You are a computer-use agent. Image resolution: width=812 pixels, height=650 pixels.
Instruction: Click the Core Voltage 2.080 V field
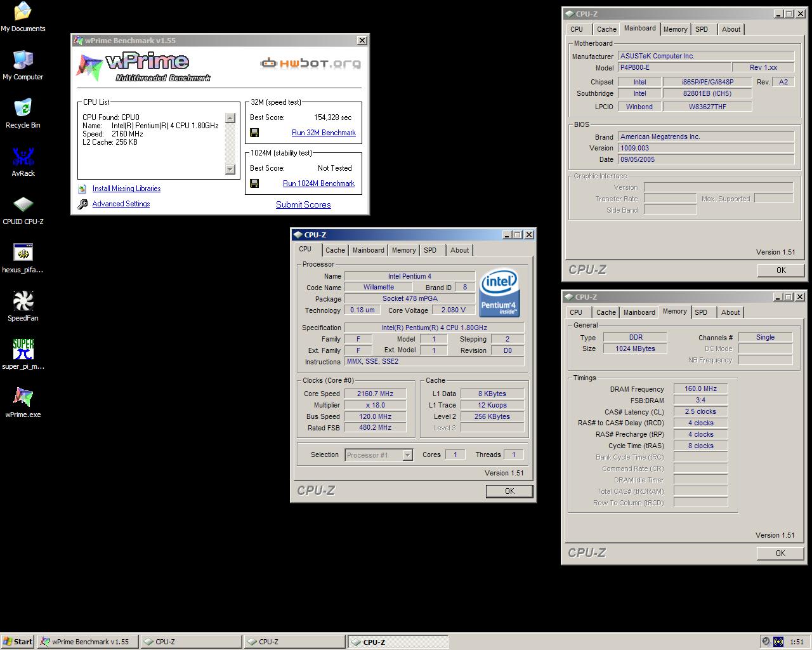454,310
